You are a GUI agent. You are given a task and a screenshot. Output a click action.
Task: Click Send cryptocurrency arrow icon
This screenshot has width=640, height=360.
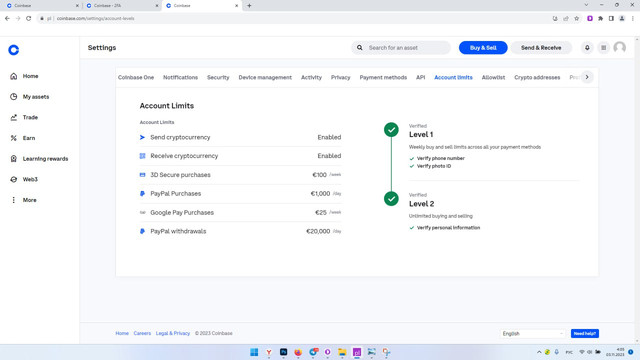pyautogui.click(x=142, y=137)
